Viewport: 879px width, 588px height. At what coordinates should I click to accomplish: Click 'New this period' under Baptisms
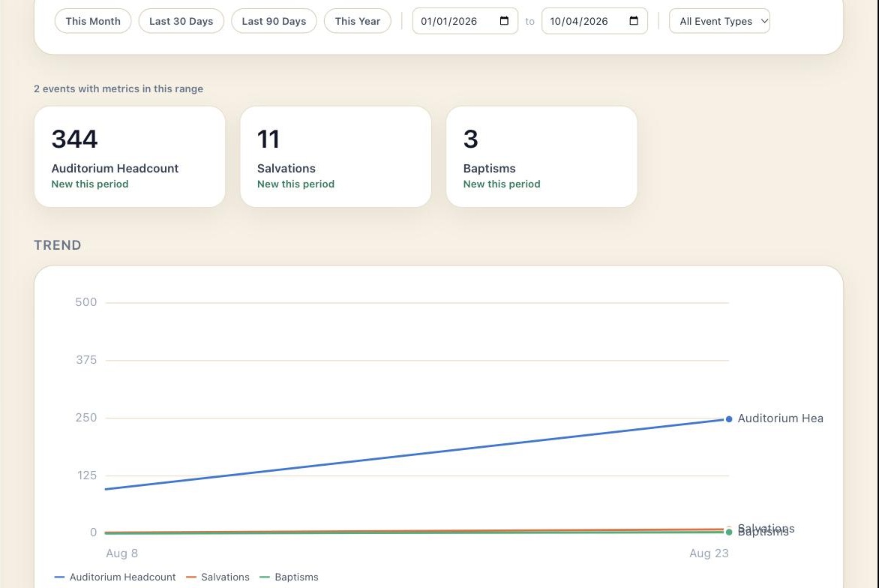coord(502,184)
